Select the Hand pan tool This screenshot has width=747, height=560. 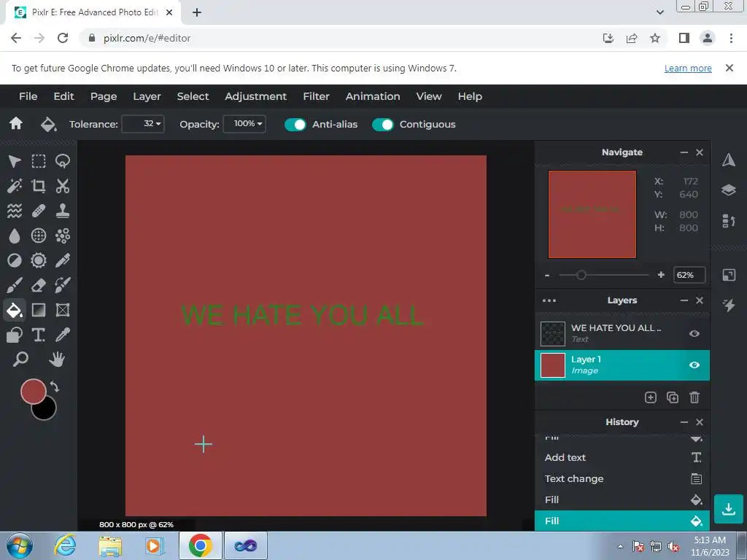(57, 359)
